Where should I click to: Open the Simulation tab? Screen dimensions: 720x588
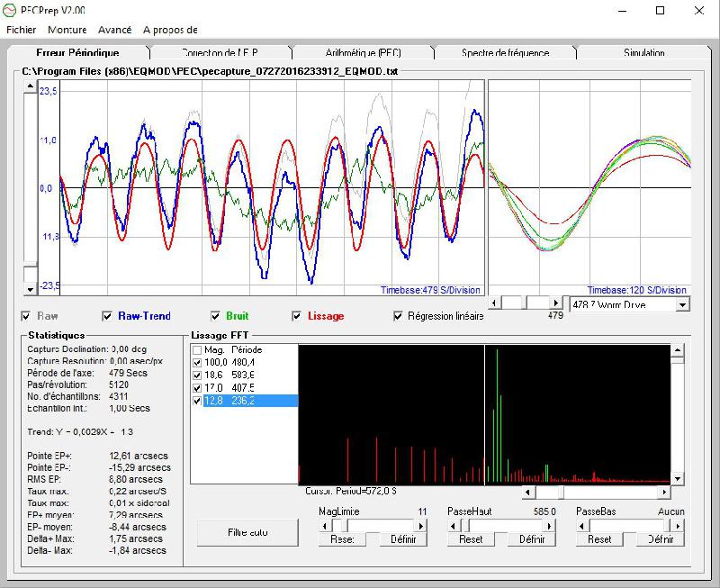(x=643, y=53)
